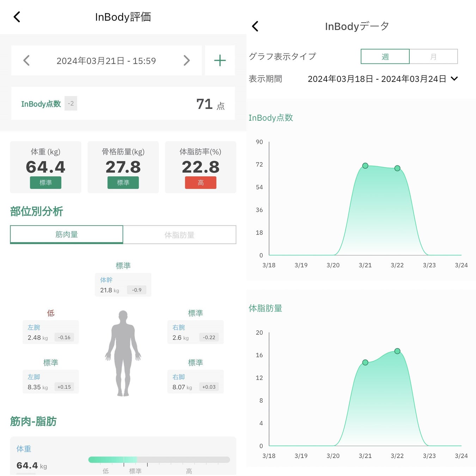Image resolution: width=476 pixels, height=476 pixels.
Task: Tap the 3/21 point on InBody点数 chart
Action: tap(365, 166)
